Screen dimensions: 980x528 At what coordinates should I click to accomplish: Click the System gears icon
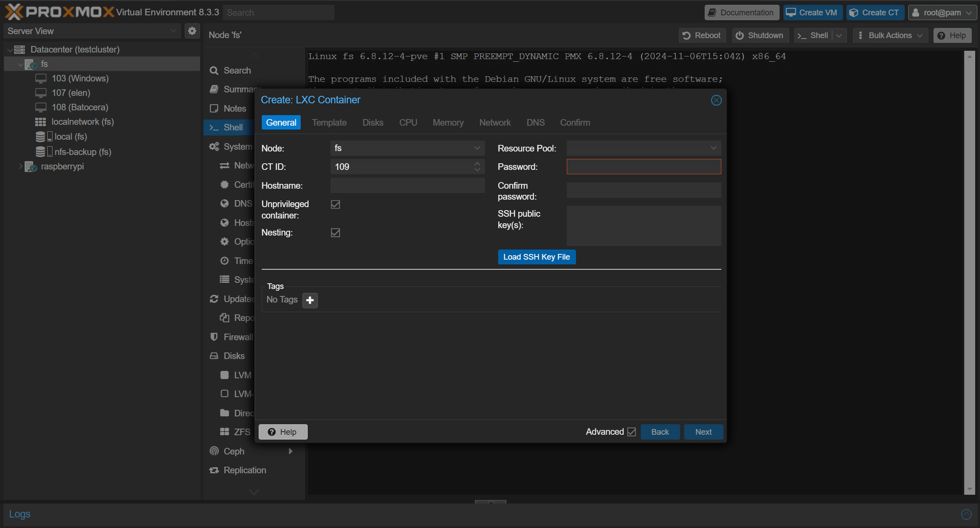pos(214,147)
